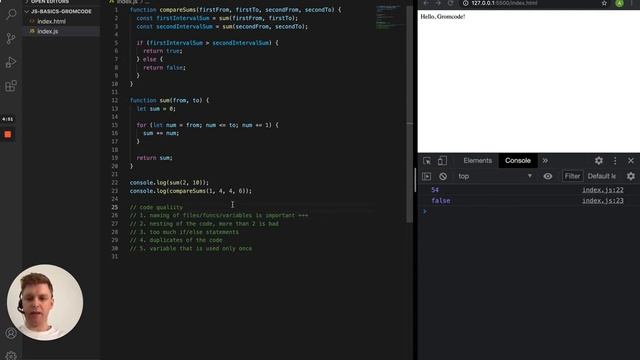This screenshot has width=640, height=360.
Task: Show more DevTools tabs
Action: [x=545, y=161]
